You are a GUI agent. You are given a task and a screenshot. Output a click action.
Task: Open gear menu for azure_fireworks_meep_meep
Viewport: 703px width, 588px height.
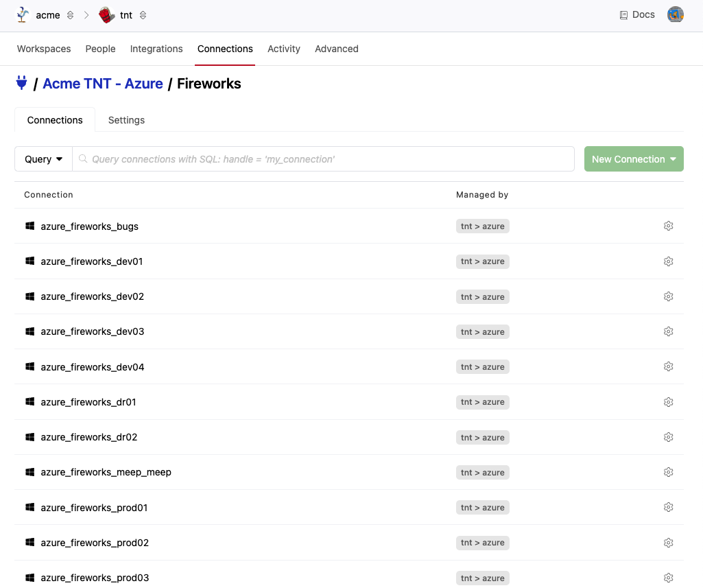(x=668, y=472)
